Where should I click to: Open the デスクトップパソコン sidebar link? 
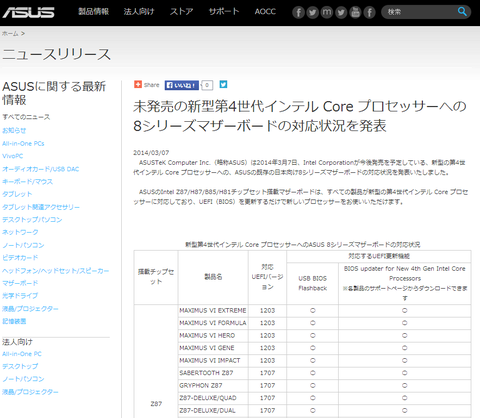(32, 220)
